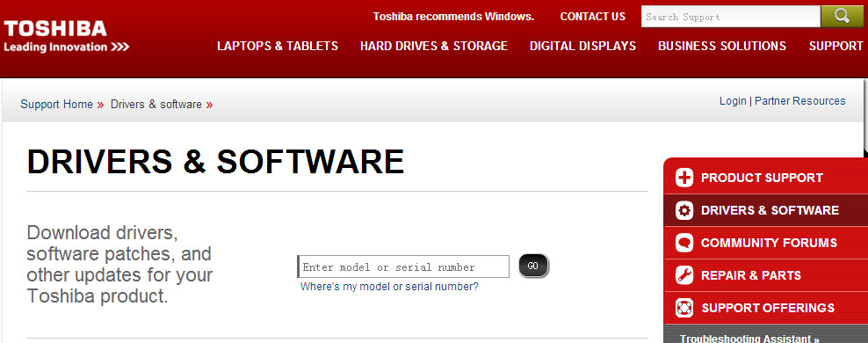Open the Digital Displays menu
The image size is (868, 343).
pyautogui.click(x=582, y=46)
